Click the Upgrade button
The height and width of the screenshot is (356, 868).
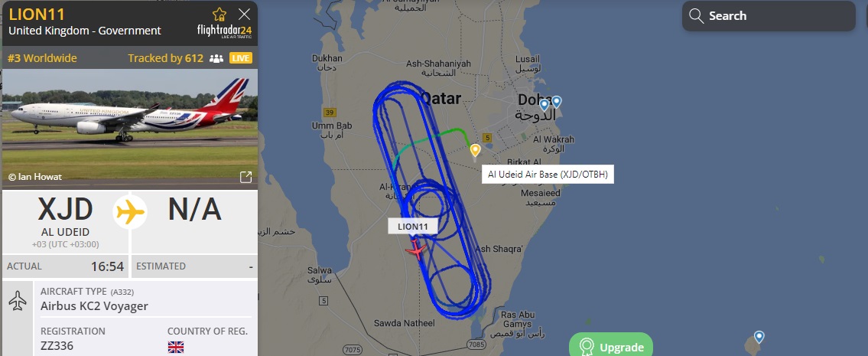(611, 345)
